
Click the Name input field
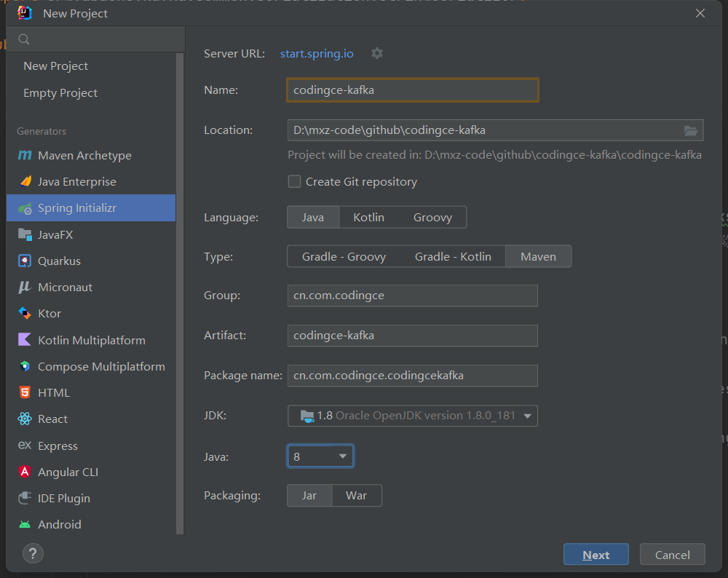click(x=412, y=90)
